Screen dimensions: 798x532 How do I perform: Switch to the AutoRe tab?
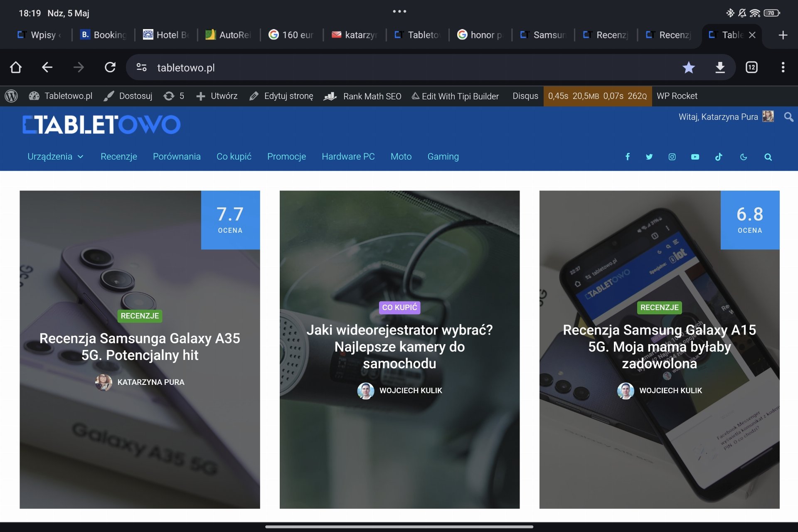(229, 35)
